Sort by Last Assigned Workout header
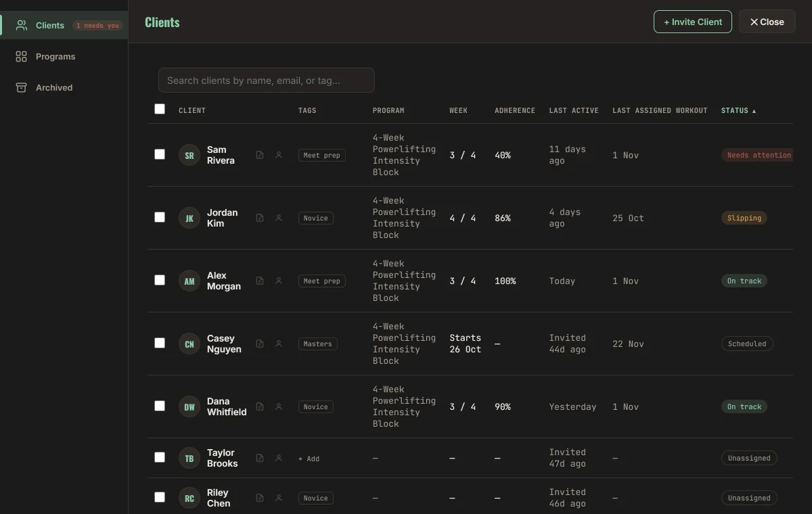The image size is (812, 514). pyautogui.click(x=660, y=110)
